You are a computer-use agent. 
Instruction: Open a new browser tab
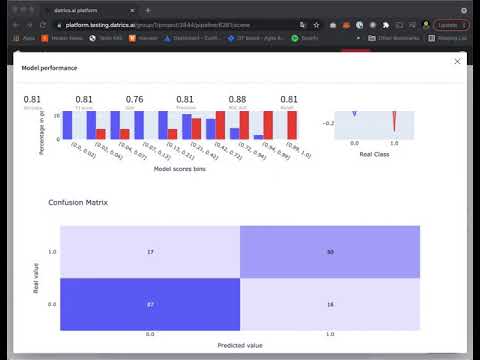point(148,10)
